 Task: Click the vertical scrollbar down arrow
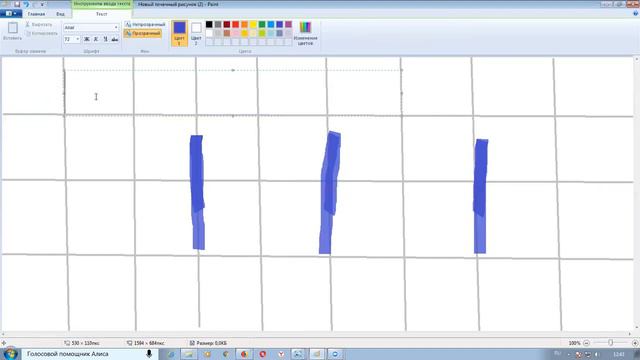(637, 327)
